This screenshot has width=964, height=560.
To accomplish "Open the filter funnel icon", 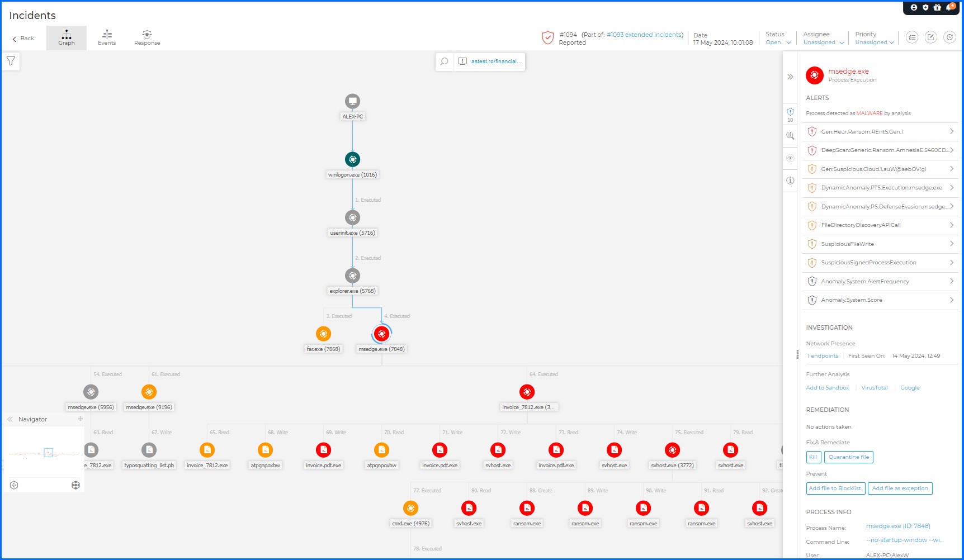I will (11, 61).
